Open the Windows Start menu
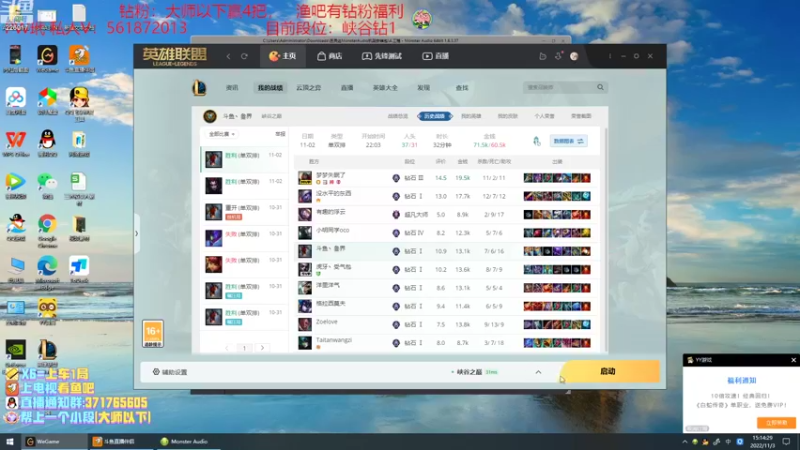Image resolution: width=800 pixels, height=450 pixels. [x=10, y=441]
